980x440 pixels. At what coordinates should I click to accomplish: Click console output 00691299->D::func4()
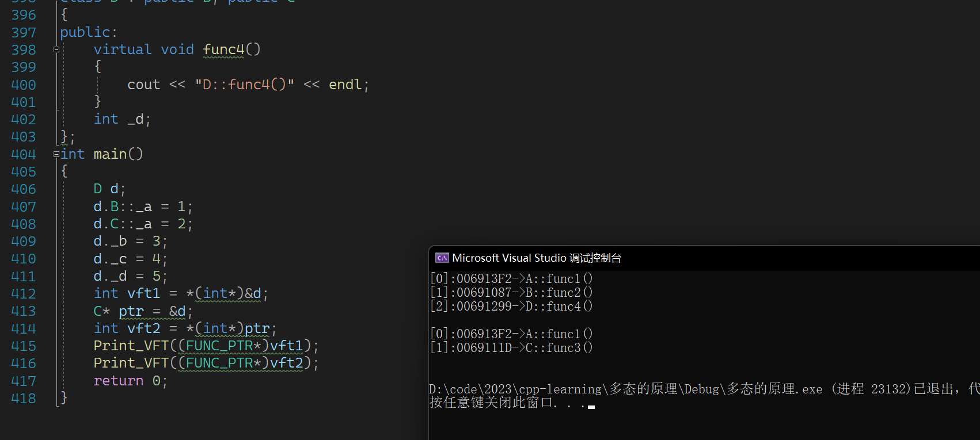[x=511, y=307]
